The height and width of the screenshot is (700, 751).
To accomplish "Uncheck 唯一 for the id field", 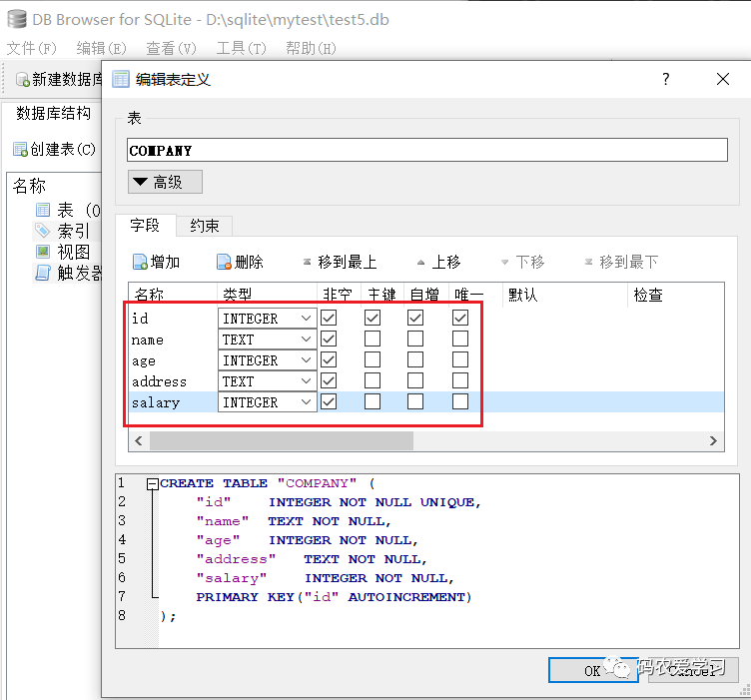I will 460,318.
